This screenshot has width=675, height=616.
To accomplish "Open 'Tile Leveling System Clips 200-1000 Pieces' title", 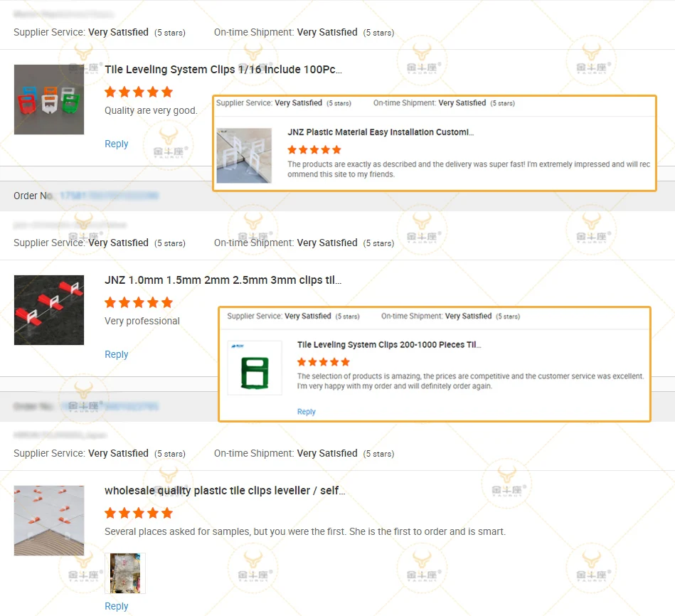I will [389, 345].
